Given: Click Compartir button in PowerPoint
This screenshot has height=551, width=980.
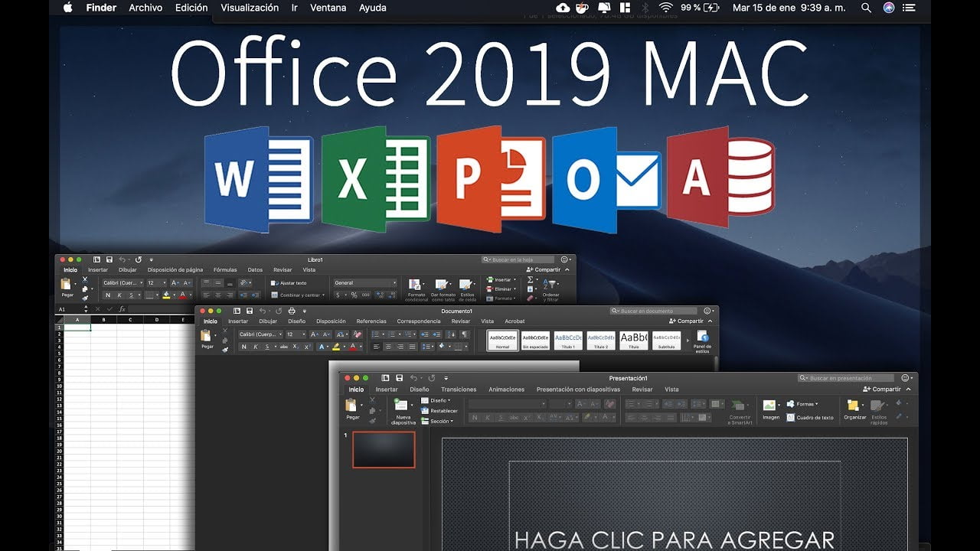Looking at the screenshot, I should click(x=882, y=389).
